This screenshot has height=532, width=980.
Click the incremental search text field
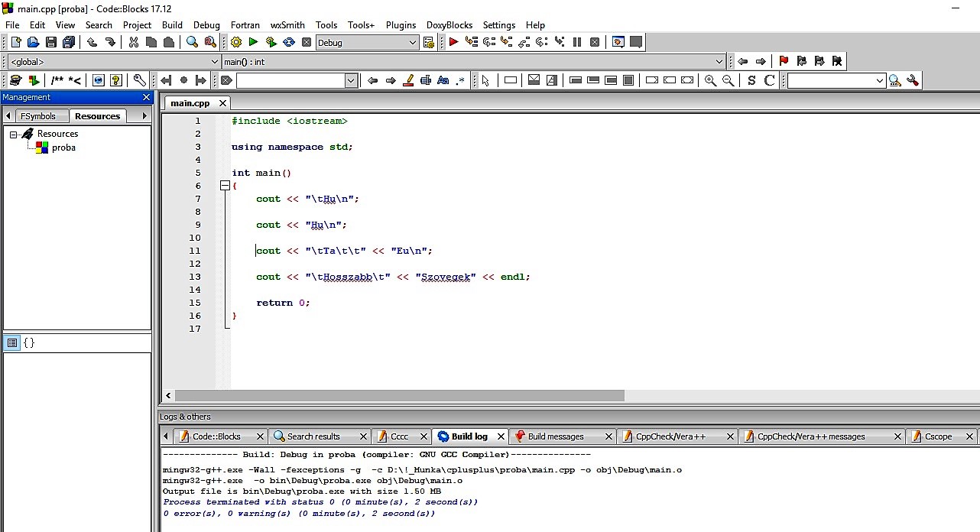point(290,80)
